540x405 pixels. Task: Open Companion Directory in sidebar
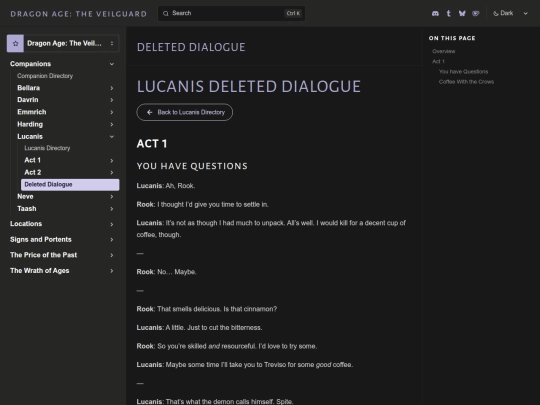tap(45, 76)
